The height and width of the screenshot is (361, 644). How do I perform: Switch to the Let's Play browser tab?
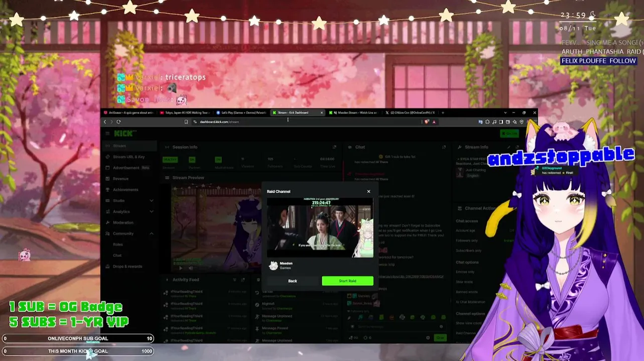[242, 113]
